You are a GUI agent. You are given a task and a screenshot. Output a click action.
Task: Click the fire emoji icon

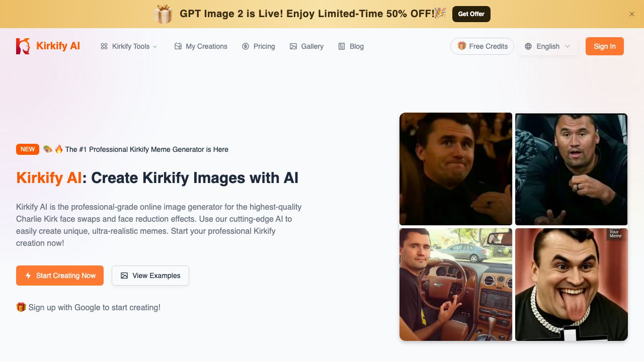click(59, 149)
